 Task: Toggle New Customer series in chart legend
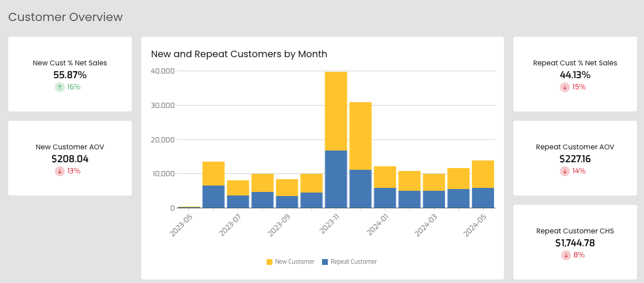click(290, 261)
